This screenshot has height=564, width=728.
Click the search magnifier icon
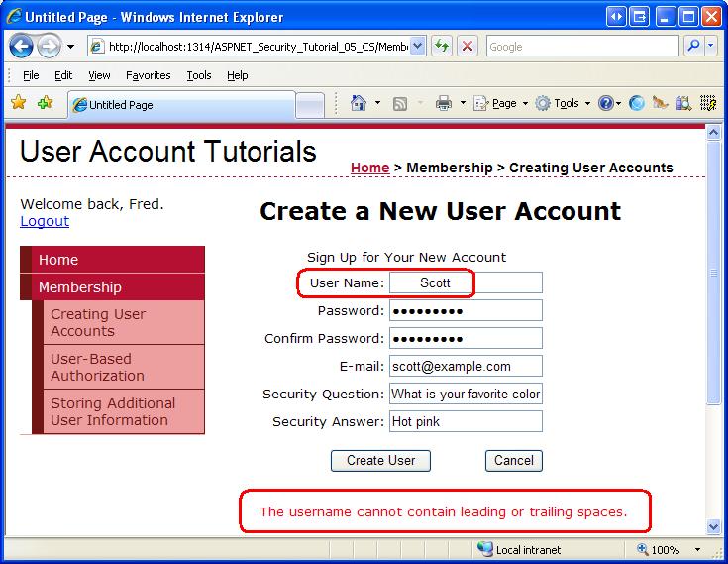click(x=694, y=46)
